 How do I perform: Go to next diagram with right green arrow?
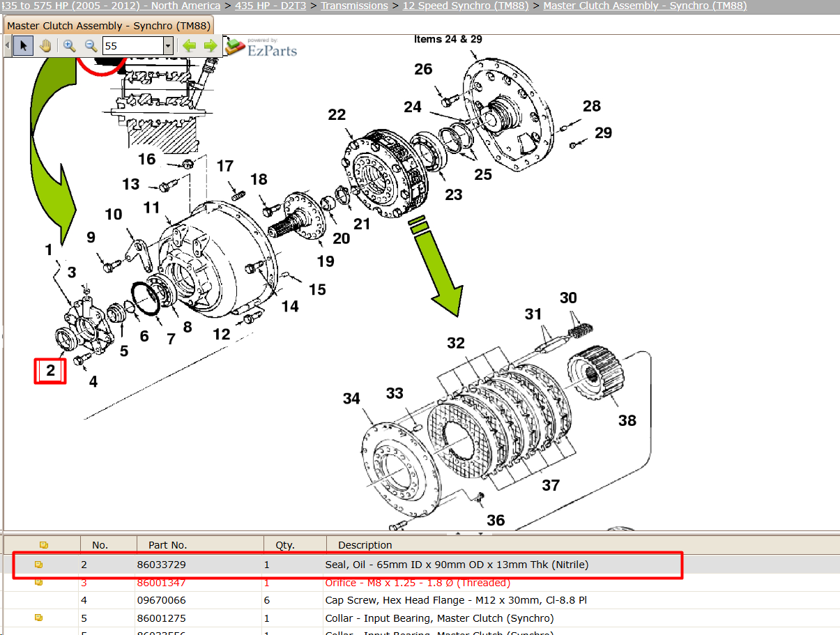[x=211, y=47]
